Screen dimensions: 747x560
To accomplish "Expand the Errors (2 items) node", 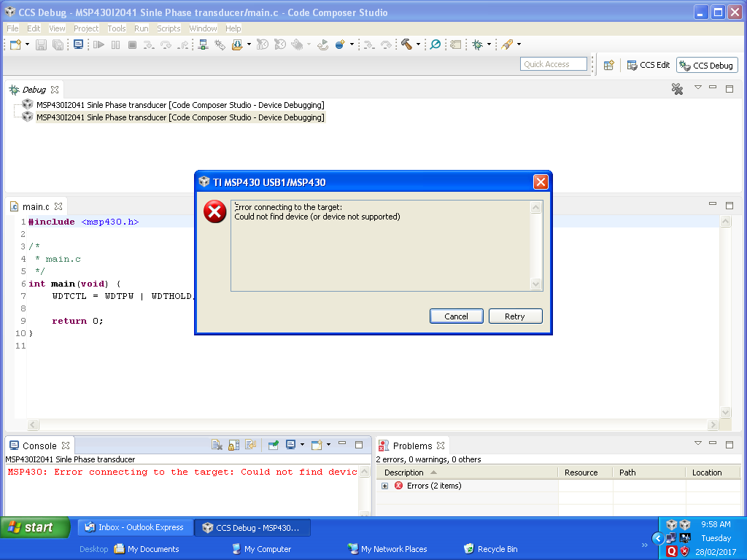I will (385, 486).
